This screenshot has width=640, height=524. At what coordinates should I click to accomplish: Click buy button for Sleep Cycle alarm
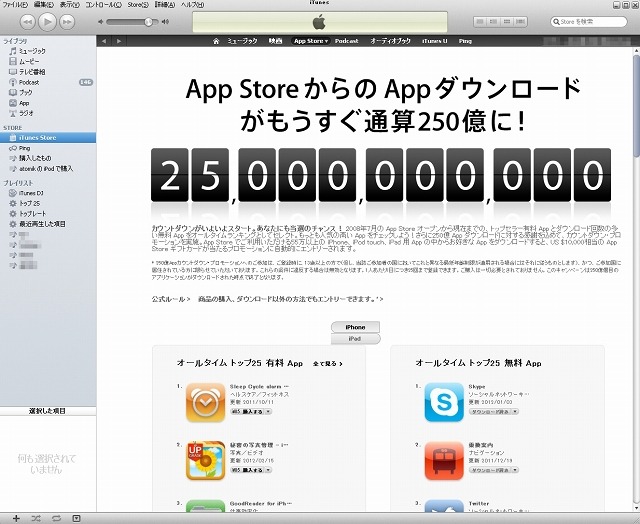247,412
